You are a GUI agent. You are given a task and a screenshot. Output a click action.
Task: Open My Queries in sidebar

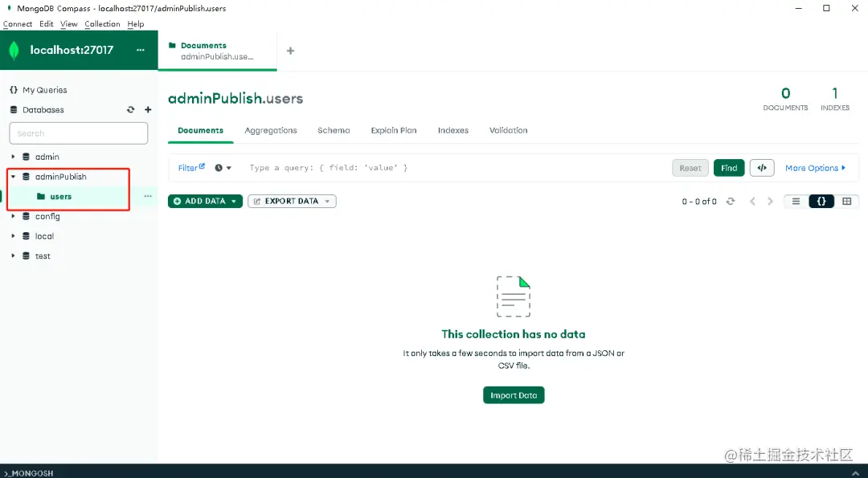pos(45,90)
